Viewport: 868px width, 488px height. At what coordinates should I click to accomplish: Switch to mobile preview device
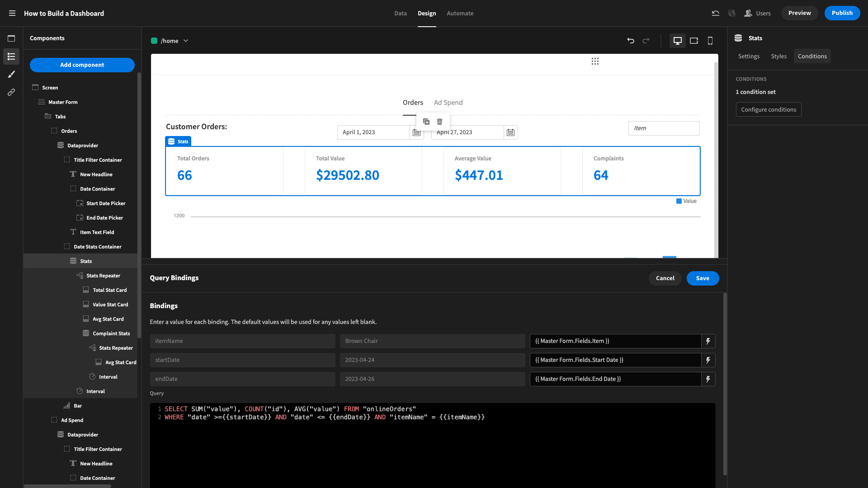(710, 41)
